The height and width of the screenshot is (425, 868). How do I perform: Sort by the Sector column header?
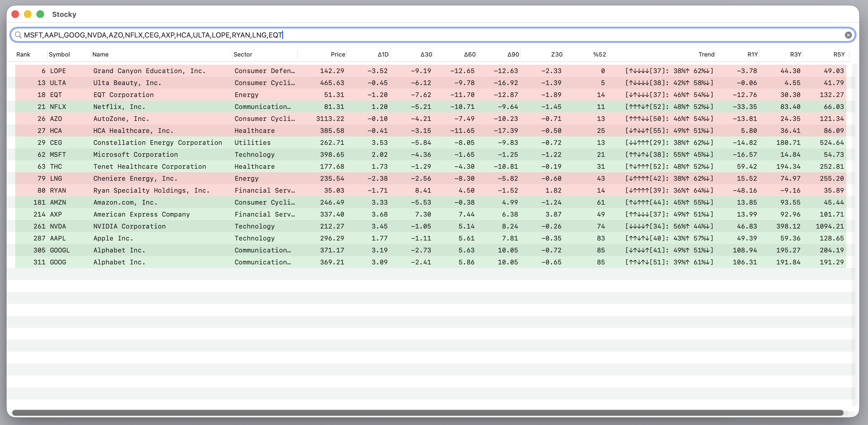pyautogui.click(x=243, y=54)
